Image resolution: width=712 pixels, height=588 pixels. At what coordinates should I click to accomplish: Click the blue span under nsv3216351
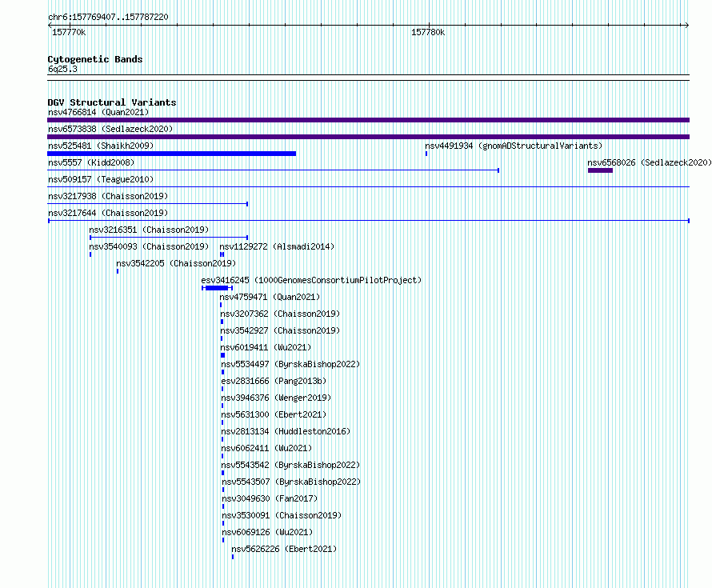[x=169, y=238]
